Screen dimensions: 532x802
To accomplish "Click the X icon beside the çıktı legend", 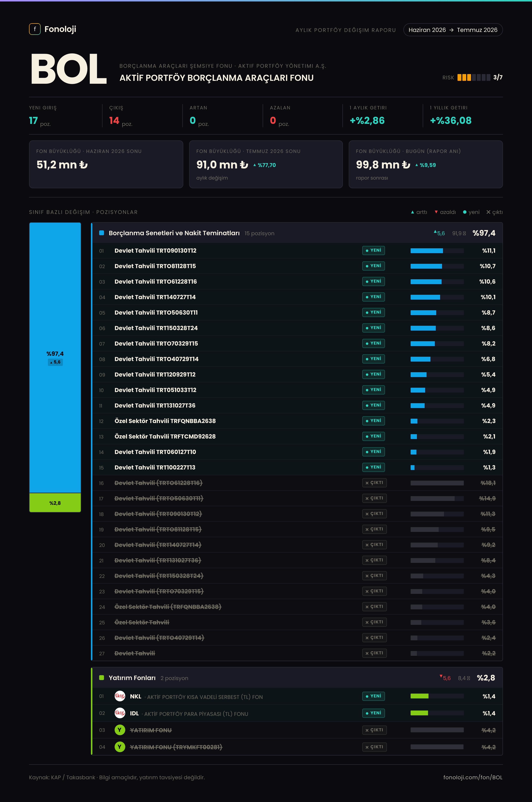I will [x=489, y=212].
